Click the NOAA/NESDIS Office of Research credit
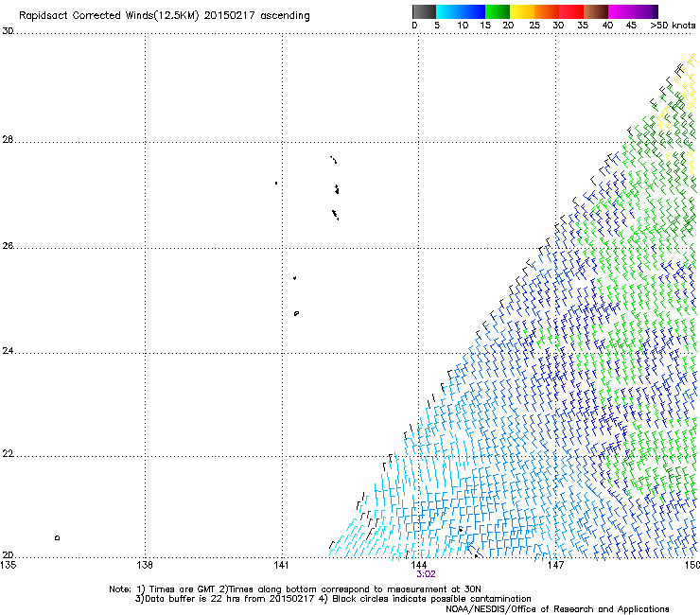Viewport: 700px width, 615px height. tap(557, 609)
